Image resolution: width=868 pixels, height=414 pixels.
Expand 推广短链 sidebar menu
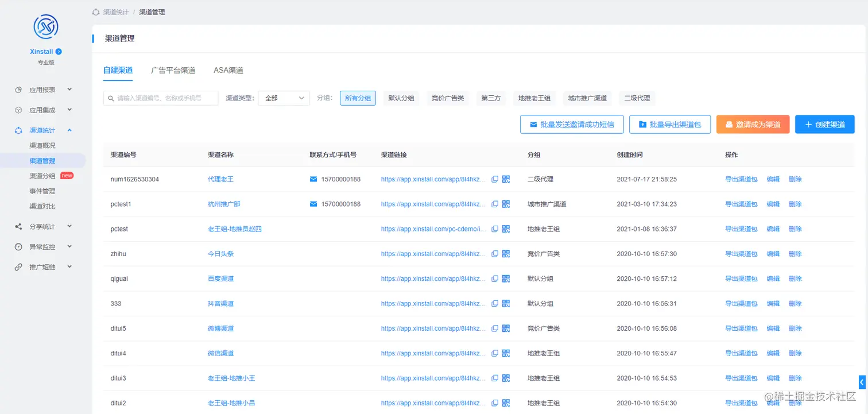pyautogui.click(x=43, y=267)
